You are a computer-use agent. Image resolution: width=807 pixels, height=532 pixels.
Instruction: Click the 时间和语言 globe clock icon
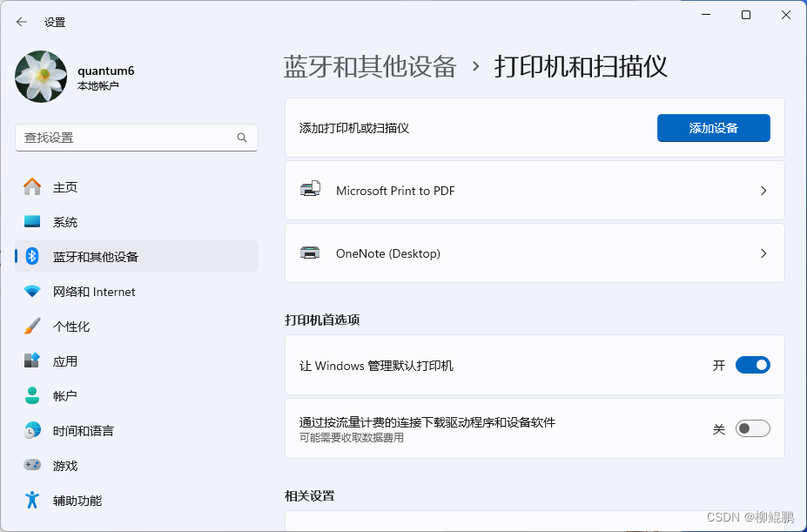click(32, 430)
